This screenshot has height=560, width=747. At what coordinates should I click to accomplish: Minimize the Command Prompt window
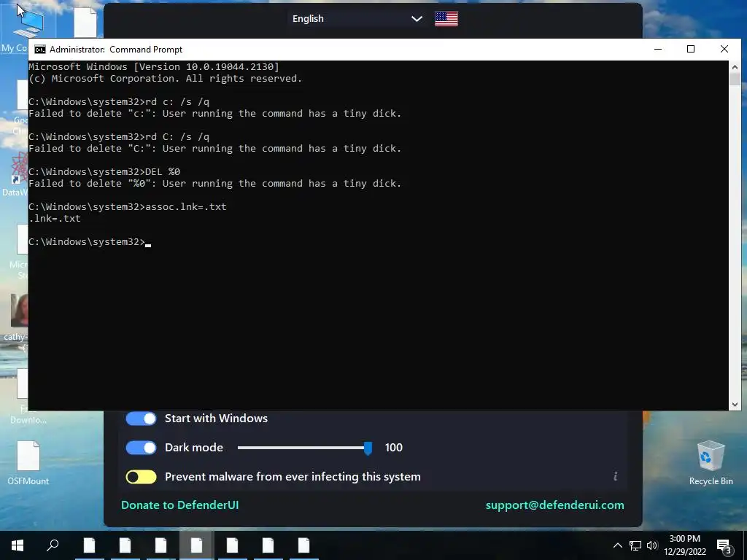(658, 49)
